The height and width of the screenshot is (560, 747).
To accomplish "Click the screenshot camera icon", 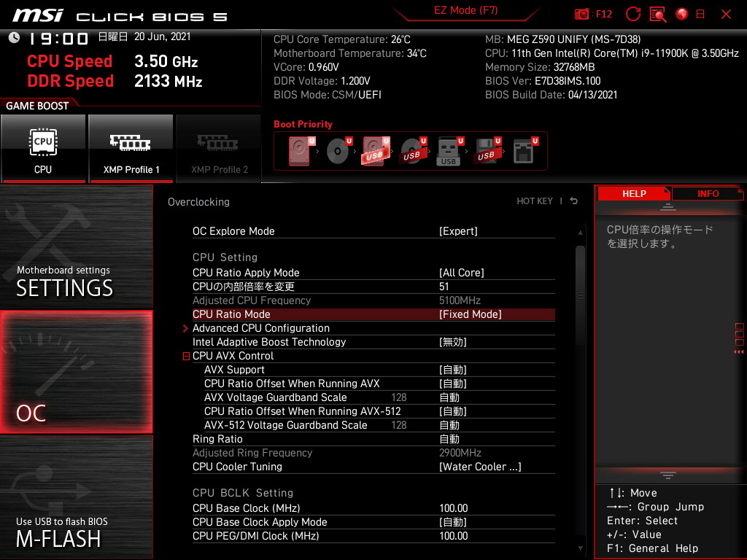I will (581, 14).
